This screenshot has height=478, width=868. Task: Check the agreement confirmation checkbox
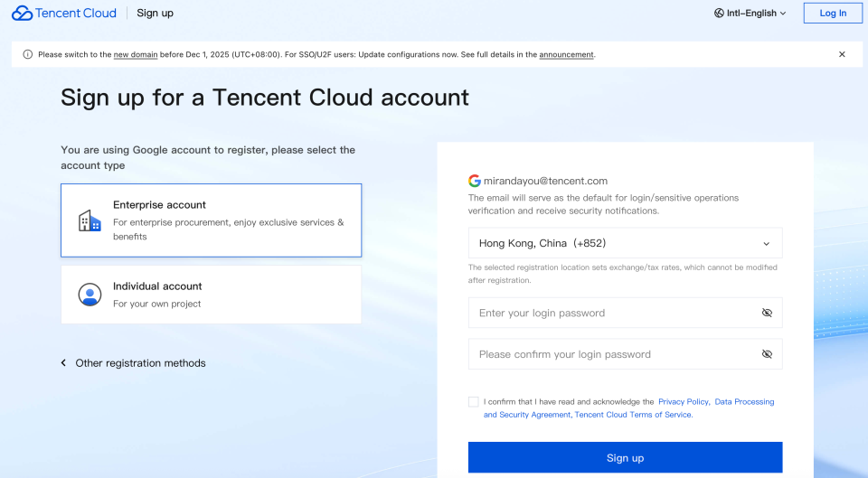pos(473,402)
